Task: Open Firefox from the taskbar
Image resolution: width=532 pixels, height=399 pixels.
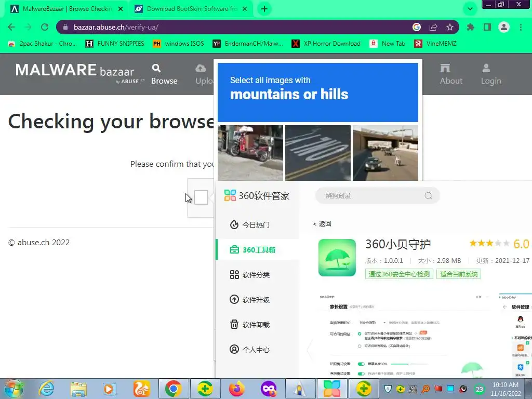Action: tap(237, 389)
